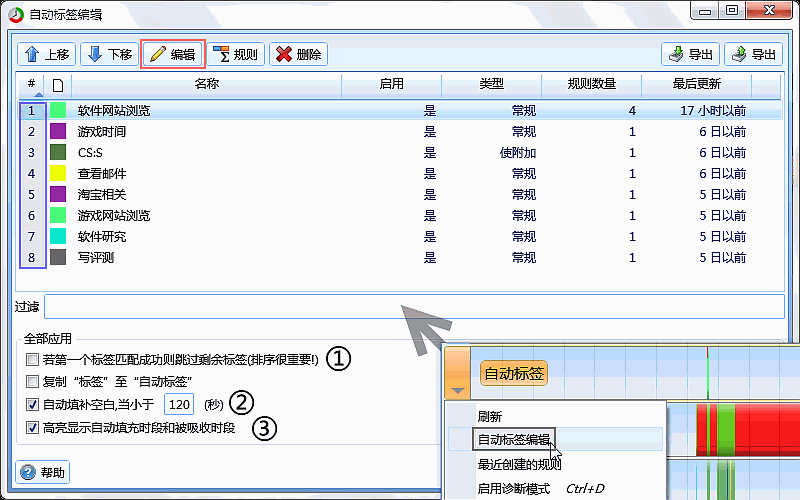Sort list by the # column header
The image size is (800, 500).
point(32,84)
